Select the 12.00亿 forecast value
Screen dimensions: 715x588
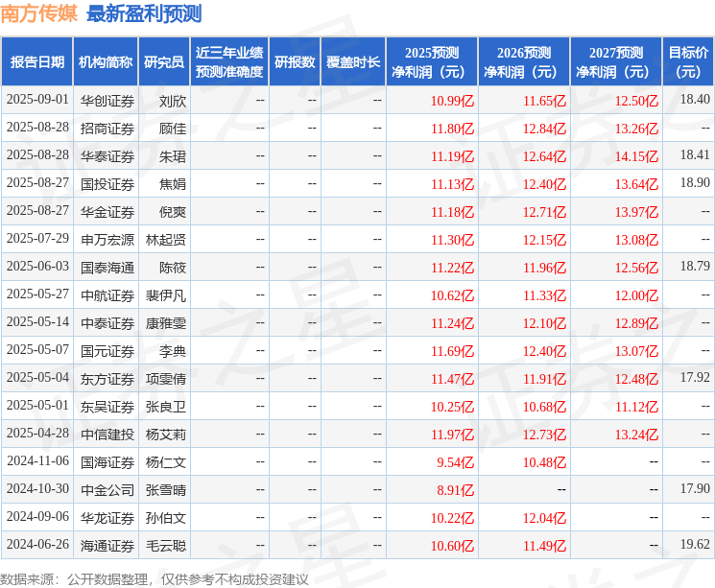(636, 295)
